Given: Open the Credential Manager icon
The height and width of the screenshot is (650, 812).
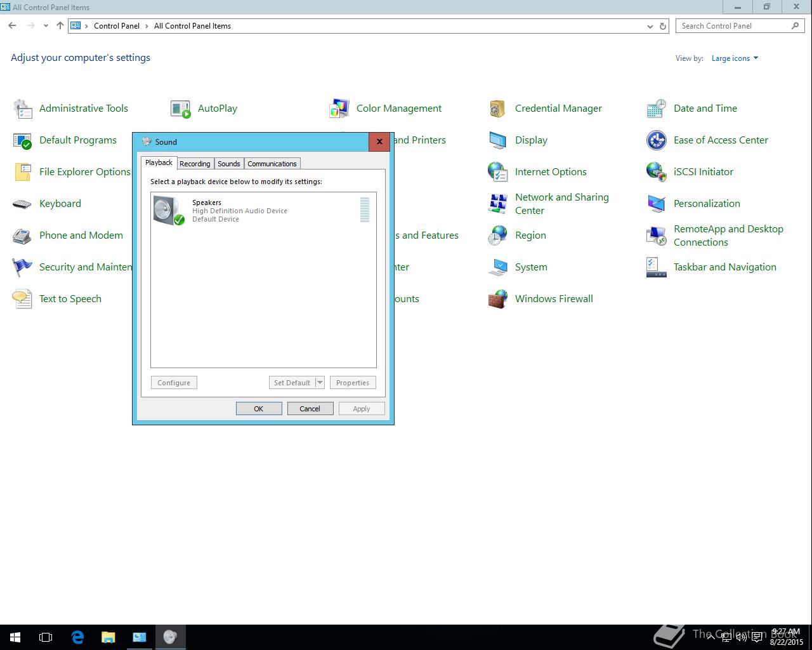Looking at the screenshot, I should [498, 109].
